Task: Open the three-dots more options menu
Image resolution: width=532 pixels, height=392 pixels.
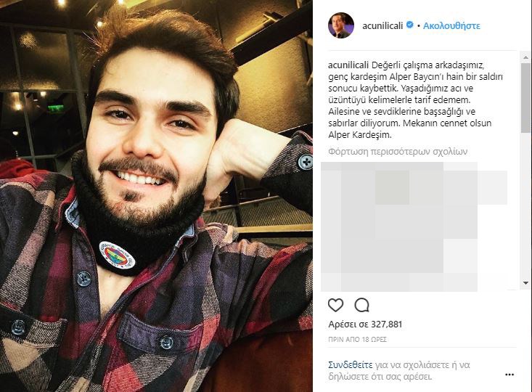Action: 510,375
